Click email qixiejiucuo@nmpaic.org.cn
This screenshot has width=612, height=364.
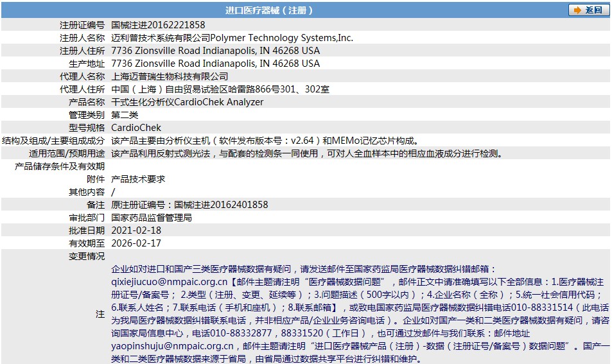point(170,282)
